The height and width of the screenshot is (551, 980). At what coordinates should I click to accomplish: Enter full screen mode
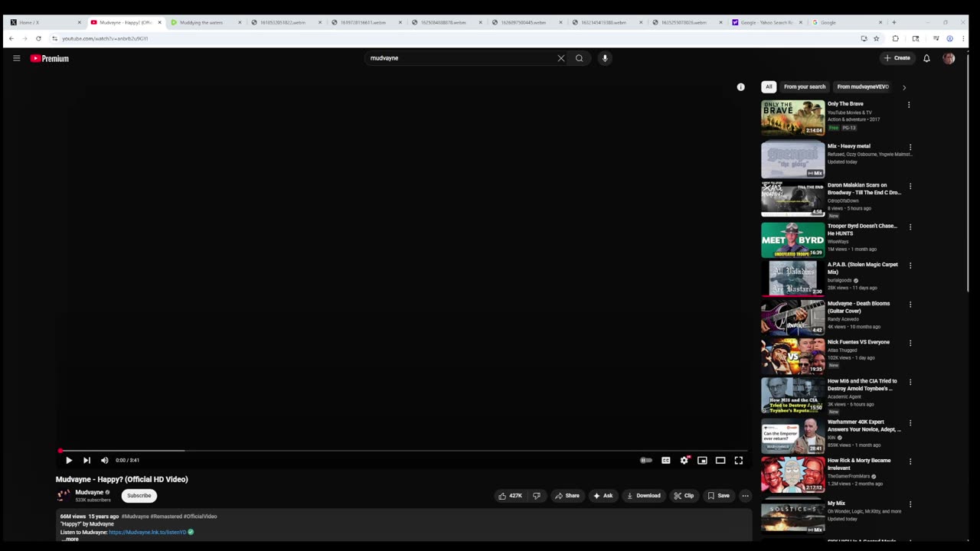pyautogui.click(x=739, y=460)
